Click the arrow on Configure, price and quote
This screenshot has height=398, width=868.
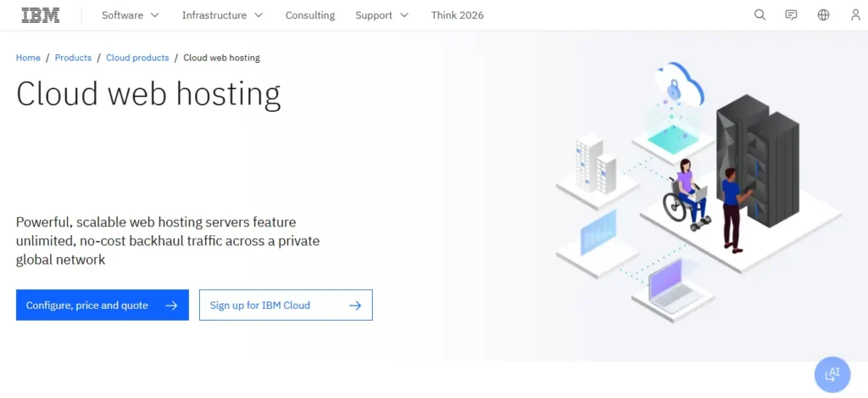coord(171,306)
